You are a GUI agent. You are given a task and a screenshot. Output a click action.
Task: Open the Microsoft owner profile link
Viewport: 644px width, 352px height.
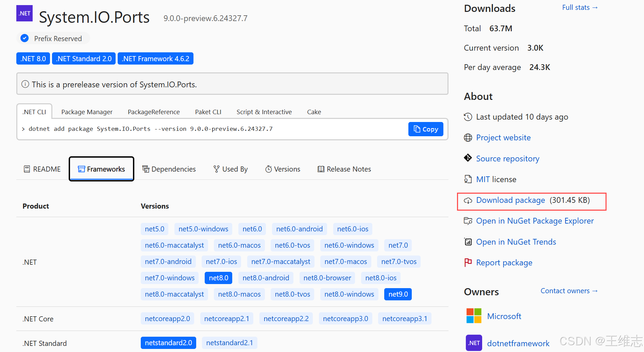[504, 316]
